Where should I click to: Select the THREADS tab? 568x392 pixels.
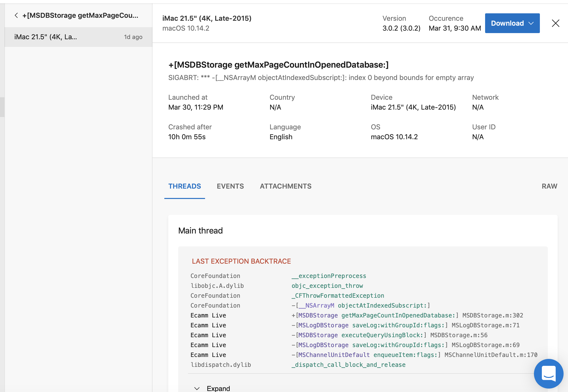185,186
